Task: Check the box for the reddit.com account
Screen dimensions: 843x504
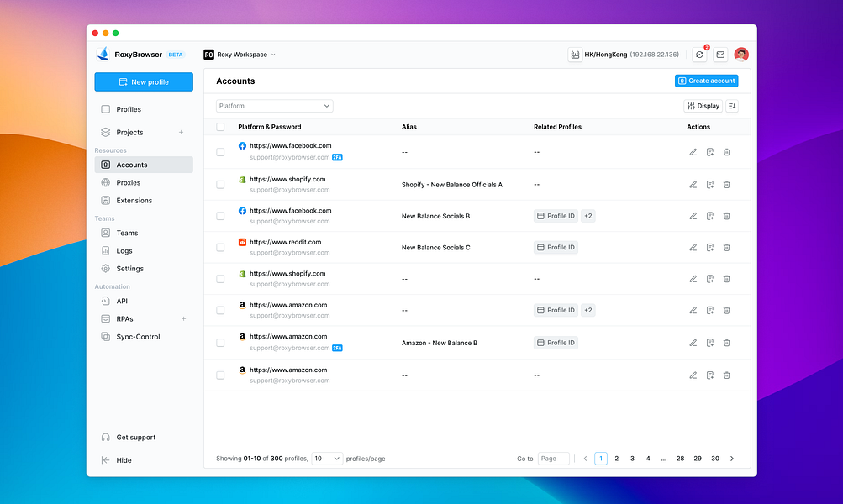Action: (x=220, y=248)
